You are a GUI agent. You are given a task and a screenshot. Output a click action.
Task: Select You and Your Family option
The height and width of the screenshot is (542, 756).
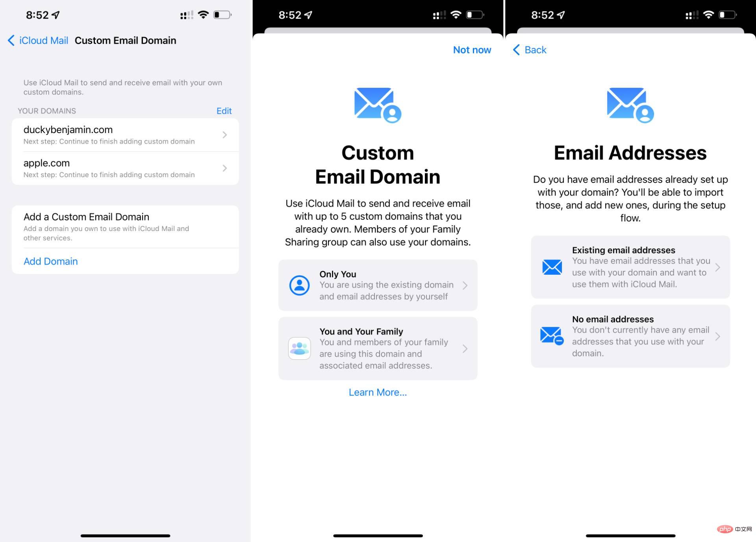coord(377,349)
